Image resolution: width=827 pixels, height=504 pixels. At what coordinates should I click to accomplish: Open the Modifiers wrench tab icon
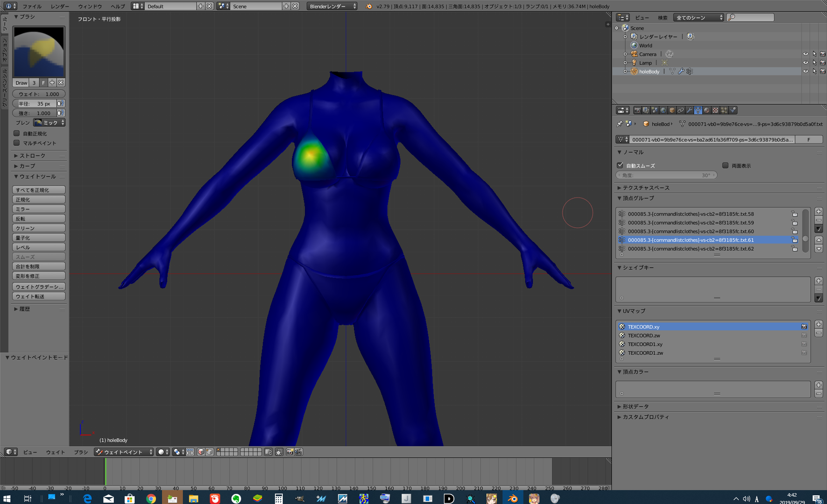click(x=689, y=111)
